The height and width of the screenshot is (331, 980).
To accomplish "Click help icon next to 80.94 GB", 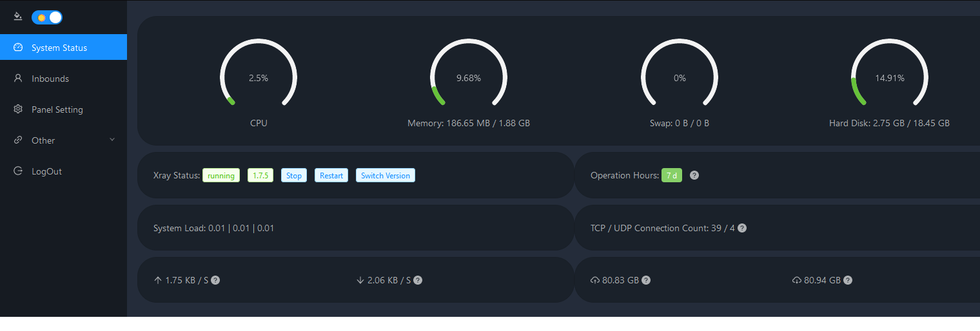I will 848,280.
